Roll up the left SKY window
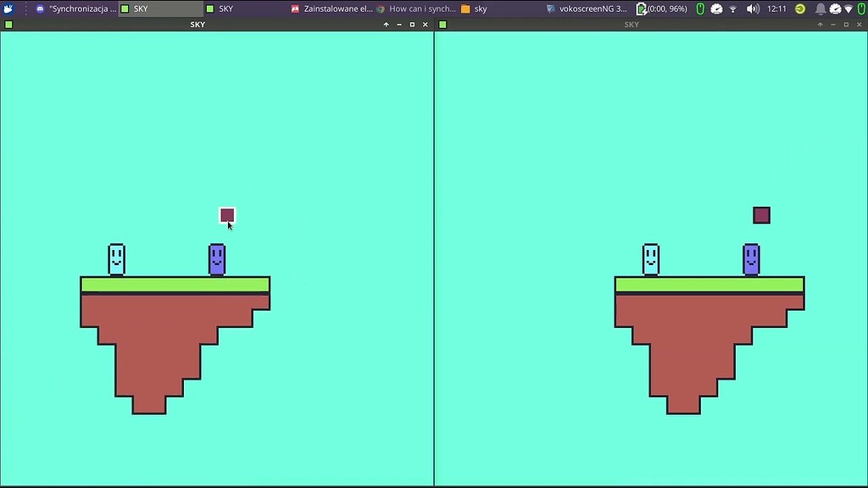Screen dimensions: 868x488 click(387, 25)
